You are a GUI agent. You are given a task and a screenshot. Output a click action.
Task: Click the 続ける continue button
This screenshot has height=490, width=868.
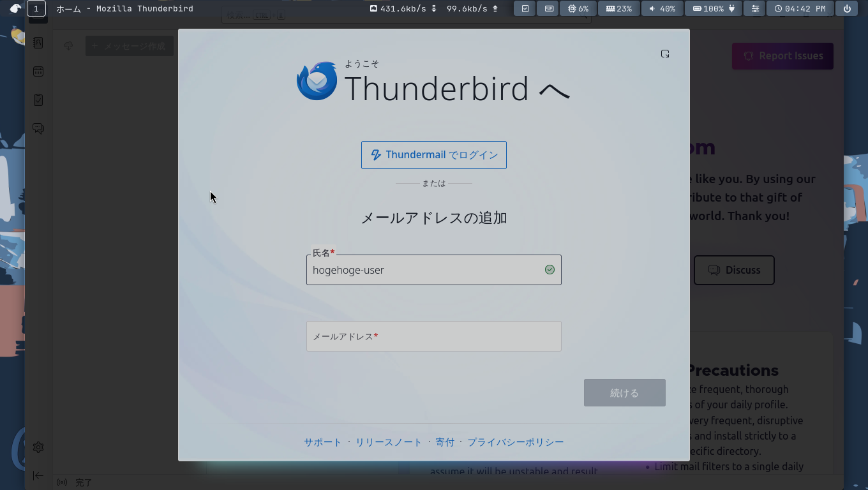pos(625,393)
